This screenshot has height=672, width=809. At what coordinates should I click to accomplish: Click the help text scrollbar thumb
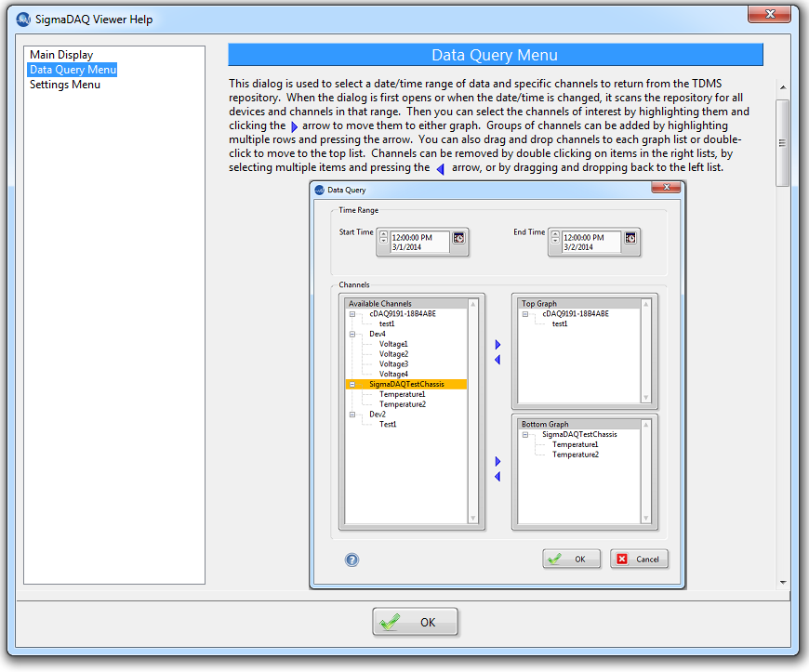[x=783, y=143]
